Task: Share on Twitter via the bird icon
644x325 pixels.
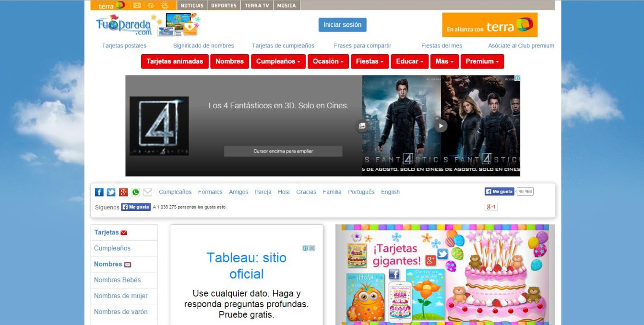Action: point(111,192)
